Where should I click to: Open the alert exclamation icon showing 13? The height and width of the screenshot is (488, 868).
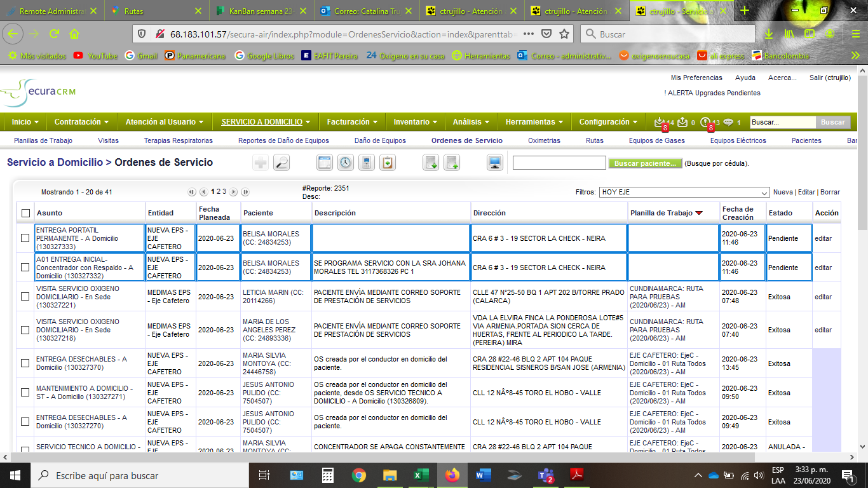coord(705,122)
